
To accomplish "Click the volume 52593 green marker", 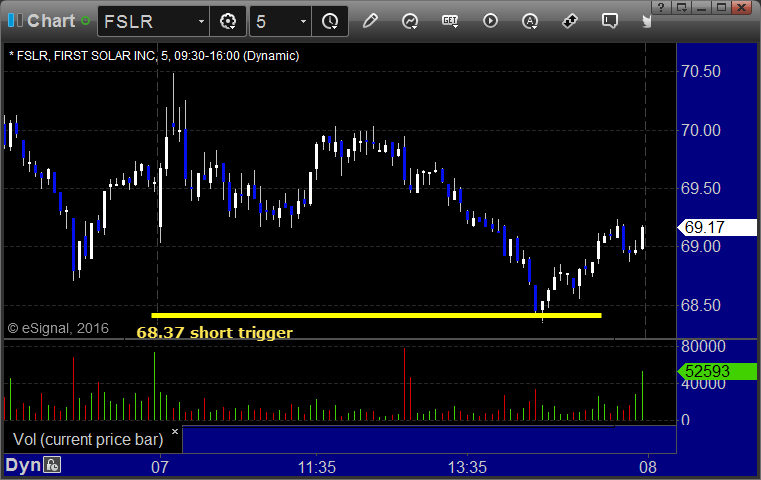I will click(x=717, y=371).
